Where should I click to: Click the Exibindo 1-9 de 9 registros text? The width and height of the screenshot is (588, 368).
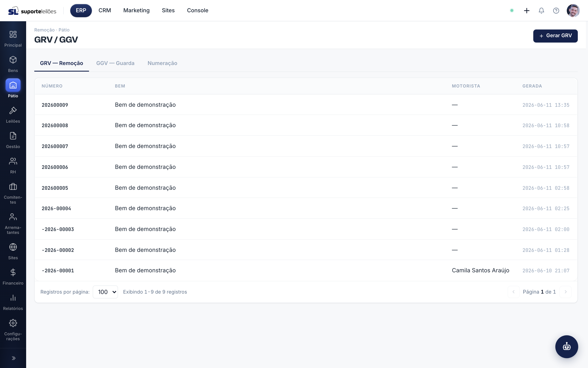click(155, 292)
